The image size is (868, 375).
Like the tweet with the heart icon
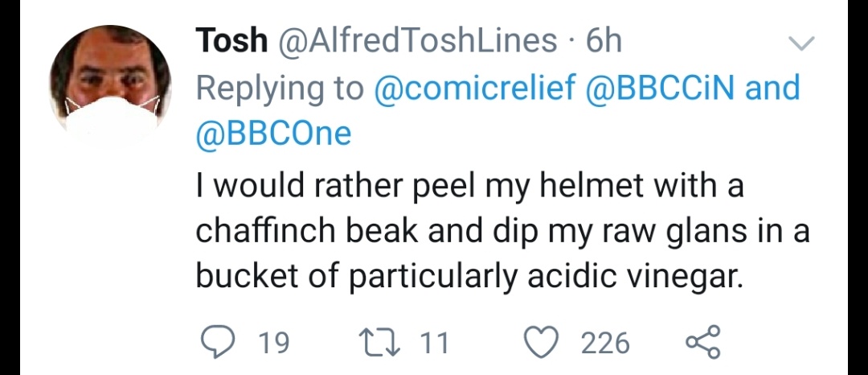click(x=543, y=344)
